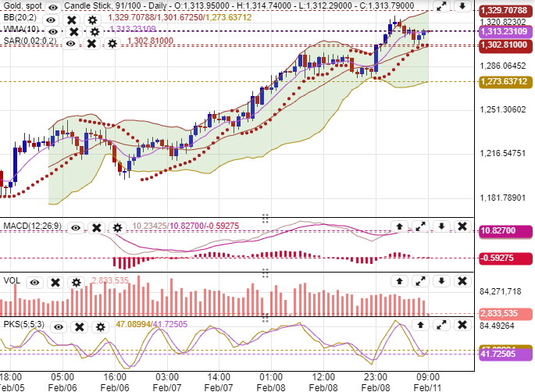Toggle visibility of MACD(12;26;9) indicator

[76, 227]
